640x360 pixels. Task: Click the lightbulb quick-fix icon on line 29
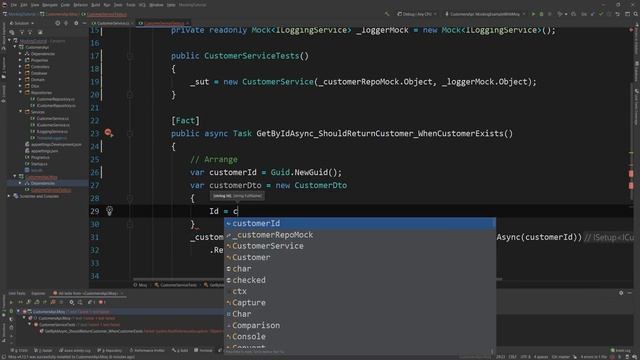tap(109, 211)
